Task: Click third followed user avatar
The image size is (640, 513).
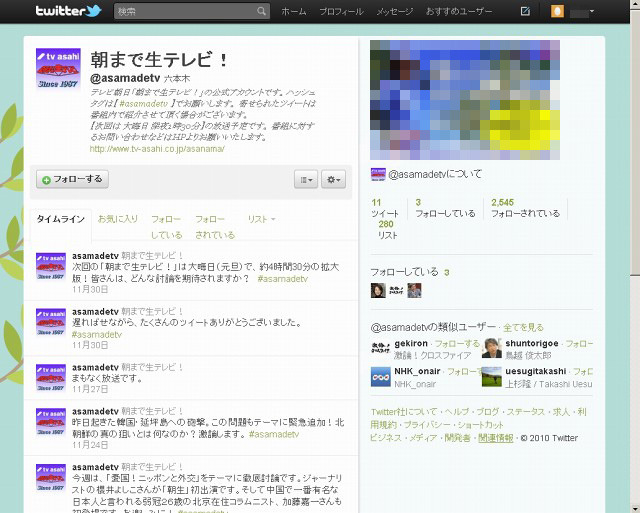Action: pos(414,291)
